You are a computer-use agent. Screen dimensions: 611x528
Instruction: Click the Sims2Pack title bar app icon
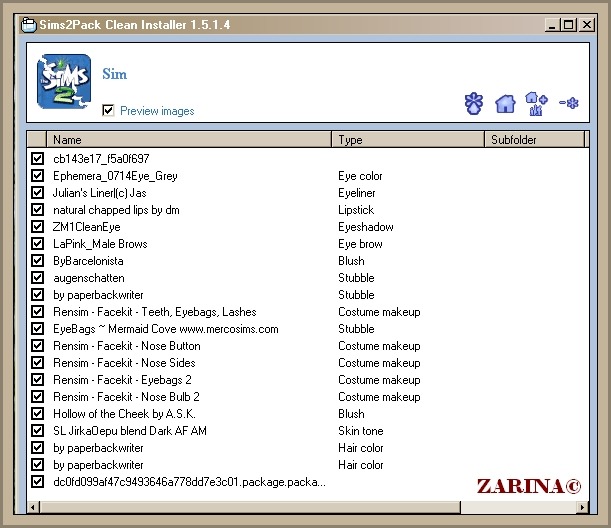29,25
